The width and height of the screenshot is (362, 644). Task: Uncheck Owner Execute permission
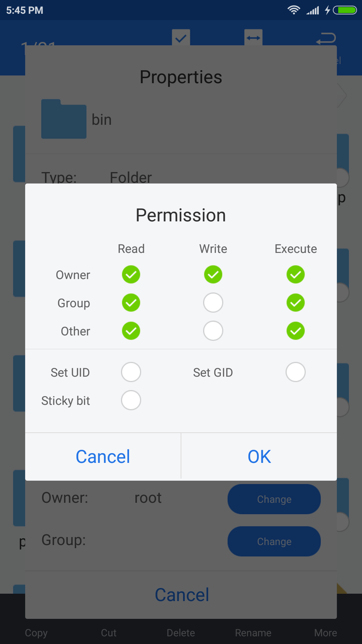[296, 275]
